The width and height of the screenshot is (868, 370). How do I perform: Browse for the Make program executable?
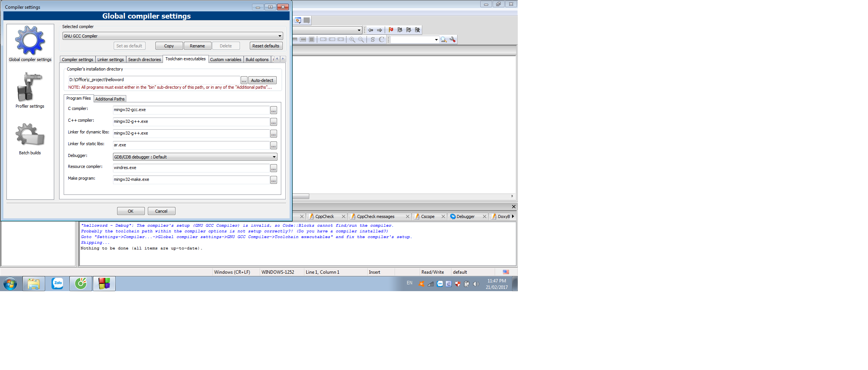[x=273, y=180]
